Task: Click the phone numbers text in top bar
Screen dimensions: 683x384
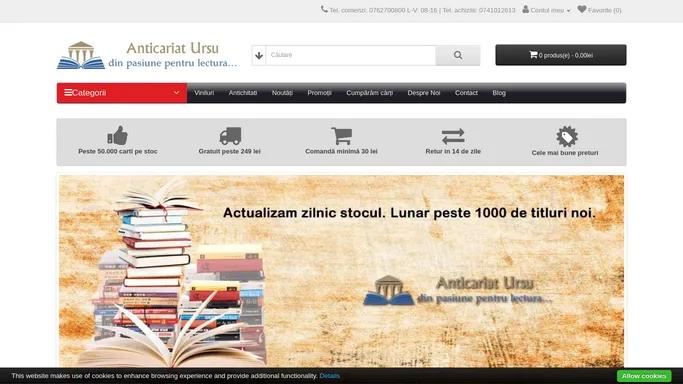Action: 422,10
